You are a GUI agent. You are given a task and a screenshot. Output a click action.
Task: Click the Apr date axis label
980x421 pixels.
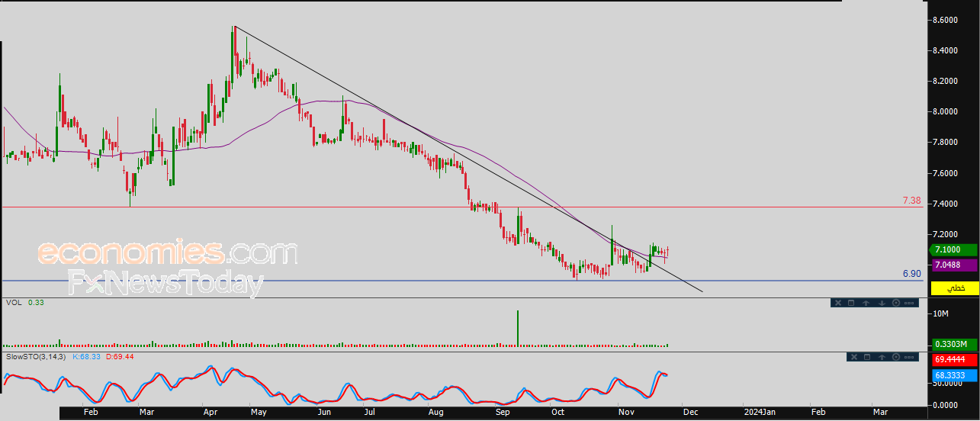(210, 412)
